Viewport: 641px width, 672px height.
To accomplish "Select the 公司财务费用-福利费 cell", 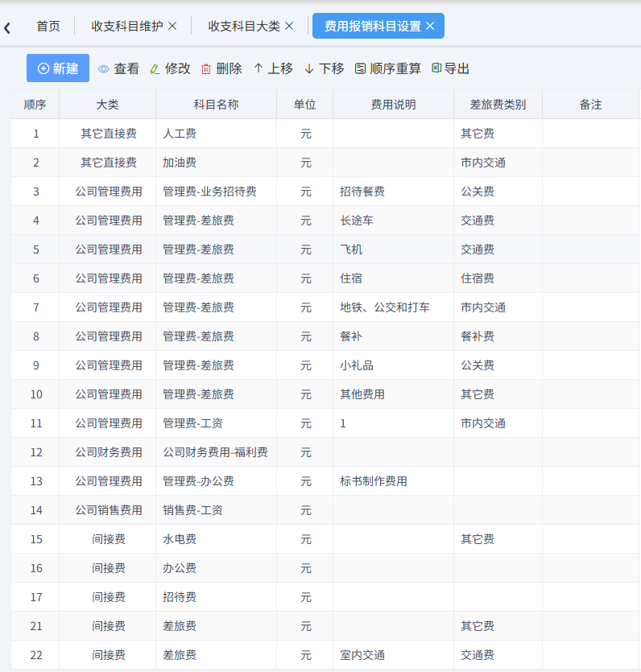I will pos(216,452).
